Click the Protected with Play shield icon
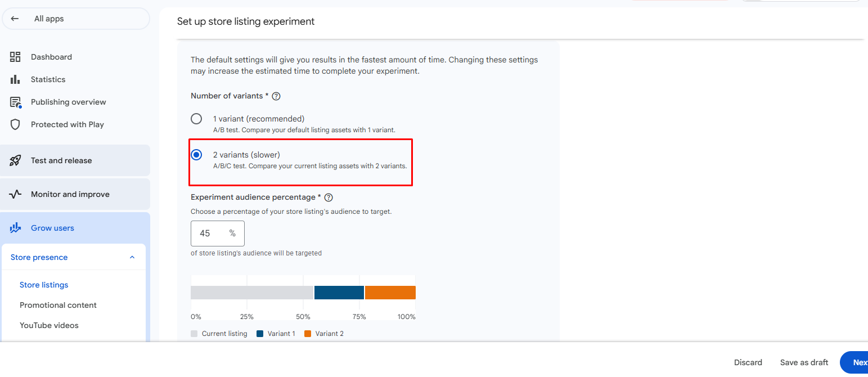Viewport: 868px width, 377px height. pyautogui.click(x=15, y=124)
